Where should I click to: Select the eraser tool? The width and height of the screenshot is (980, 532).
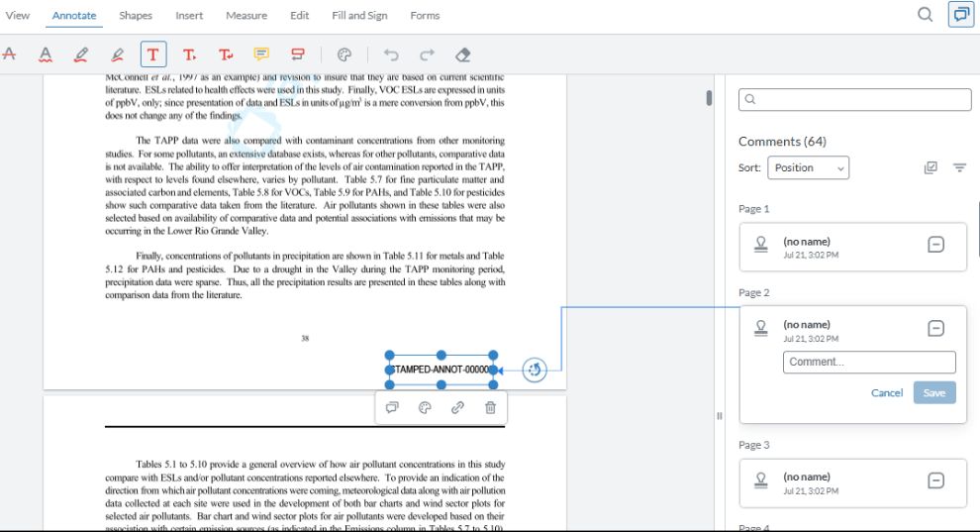pos(463,54)
